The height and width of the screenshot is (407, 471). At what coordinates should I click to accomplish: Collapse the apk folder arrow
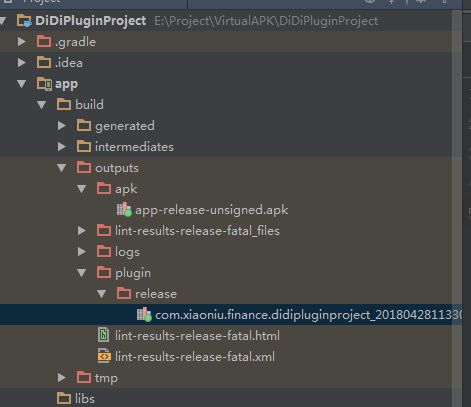82,189
